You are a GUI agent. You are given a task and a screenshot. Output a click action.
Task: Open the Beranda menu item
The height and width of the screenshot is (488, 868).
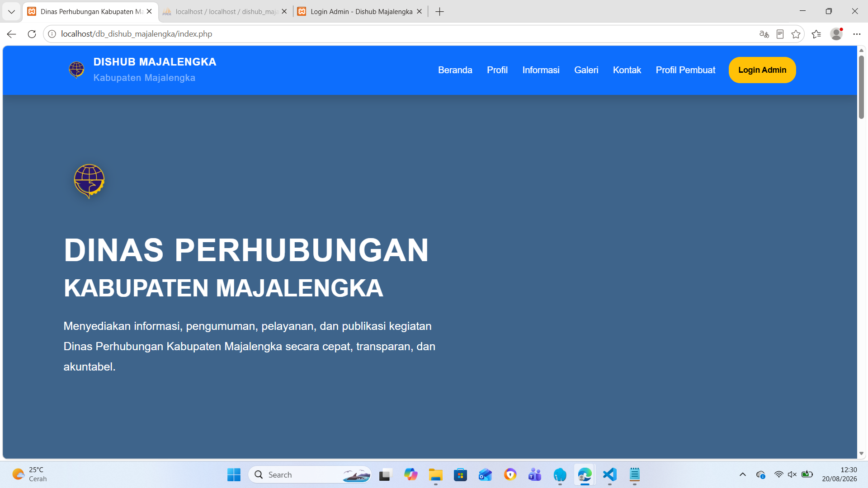pos(455,70)
